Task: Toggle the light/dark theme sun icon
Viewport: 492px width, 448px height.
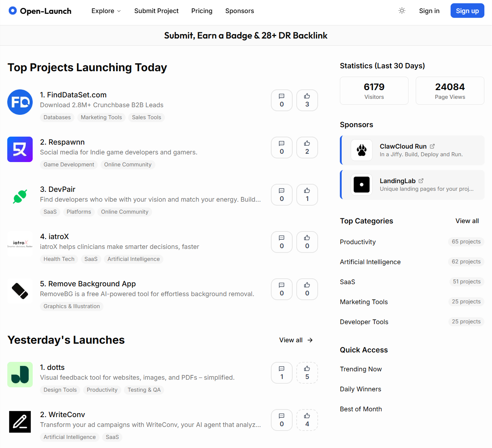Action: [x=402, y=11]
